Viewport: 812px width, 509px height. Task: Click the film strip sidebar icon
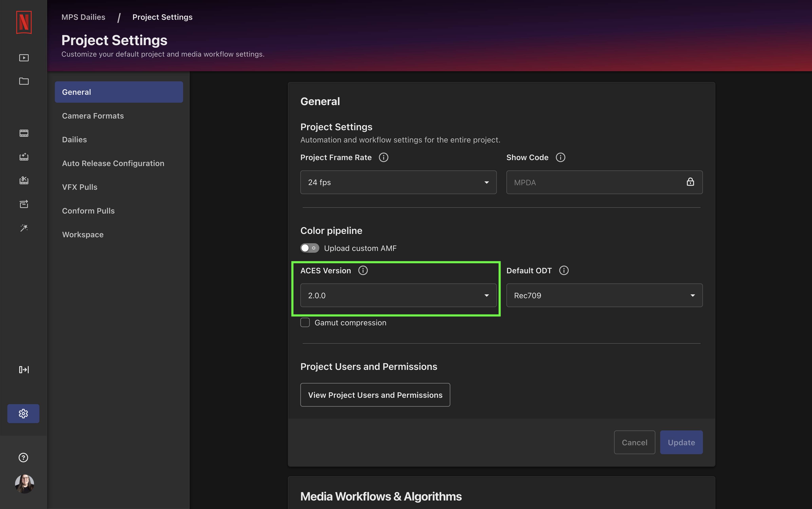24,133
